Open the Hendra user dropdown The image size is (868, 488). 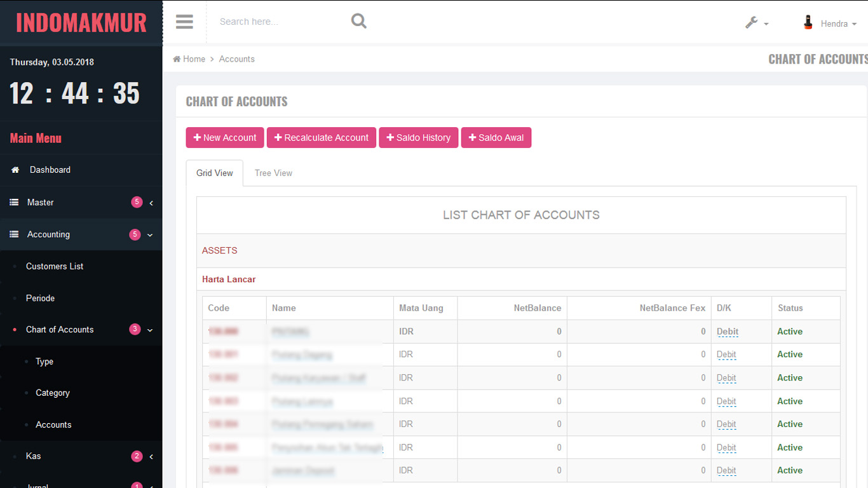(x=838, y=24)
